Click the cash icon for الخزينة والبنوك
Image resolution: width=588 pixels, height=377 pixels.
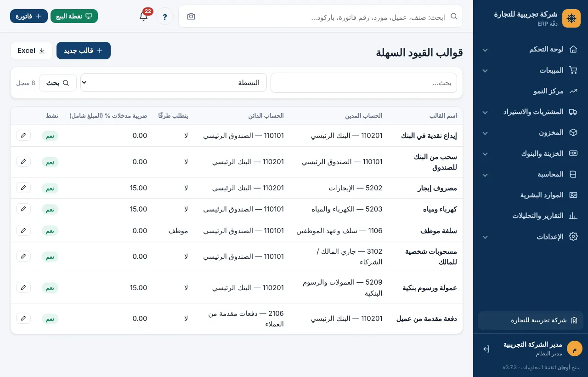[573, 154]
